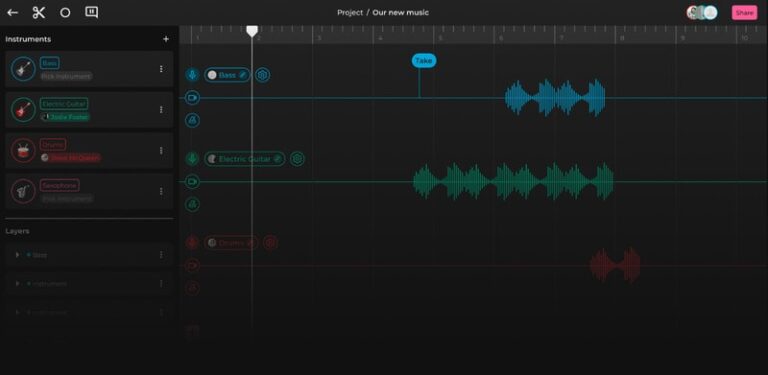Viewport: 768px width, 375px height.
Task: Click the red Electric Guitar instrument icon
Action: point(23,110)
